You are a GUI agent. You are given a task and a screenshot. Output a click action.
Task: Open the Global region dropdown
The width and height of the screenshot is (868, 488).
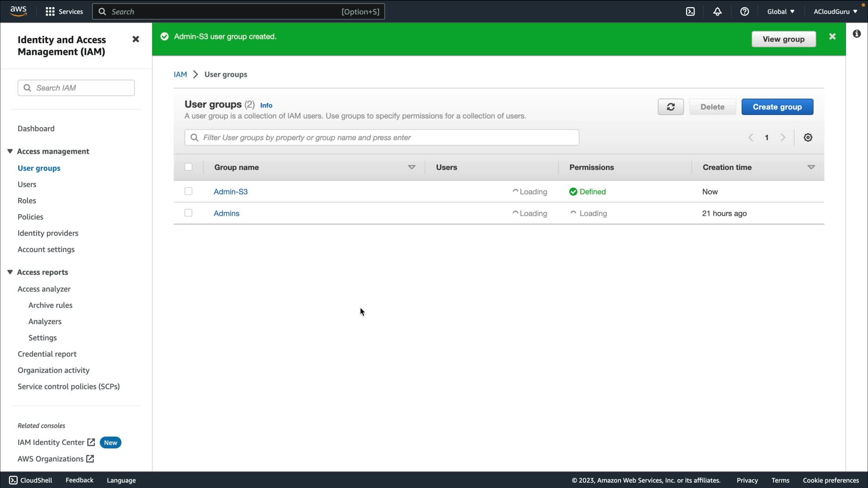click(x=781, y=12)
